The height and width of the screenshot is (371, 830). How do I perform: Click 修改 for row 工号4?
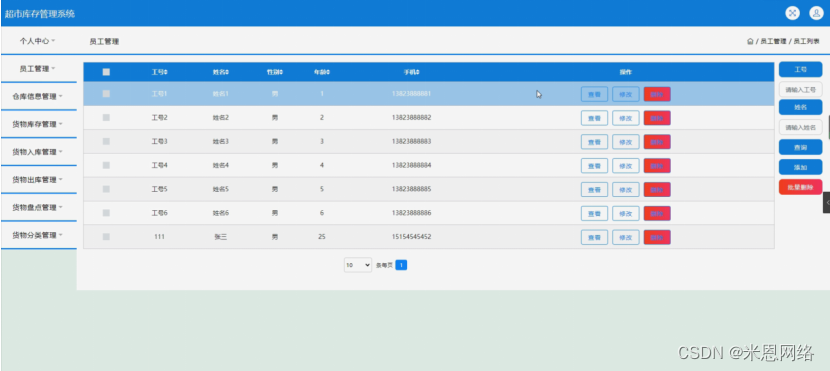point(626,166)
